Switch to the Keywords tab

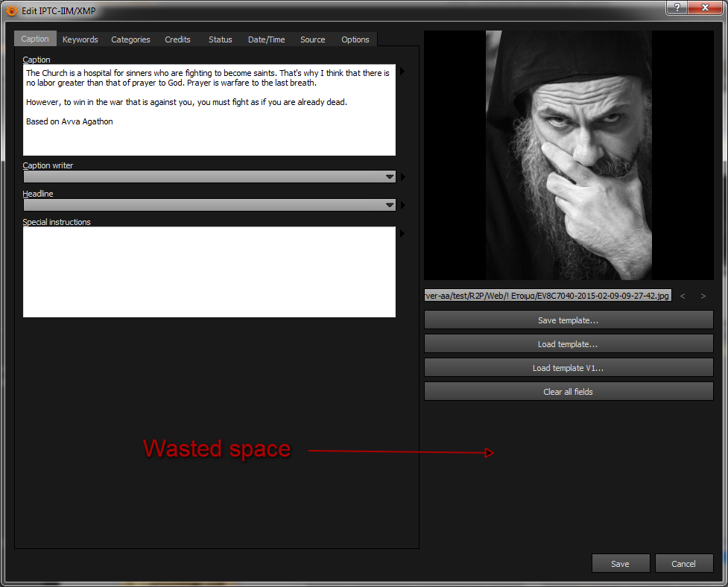(80, 39)
